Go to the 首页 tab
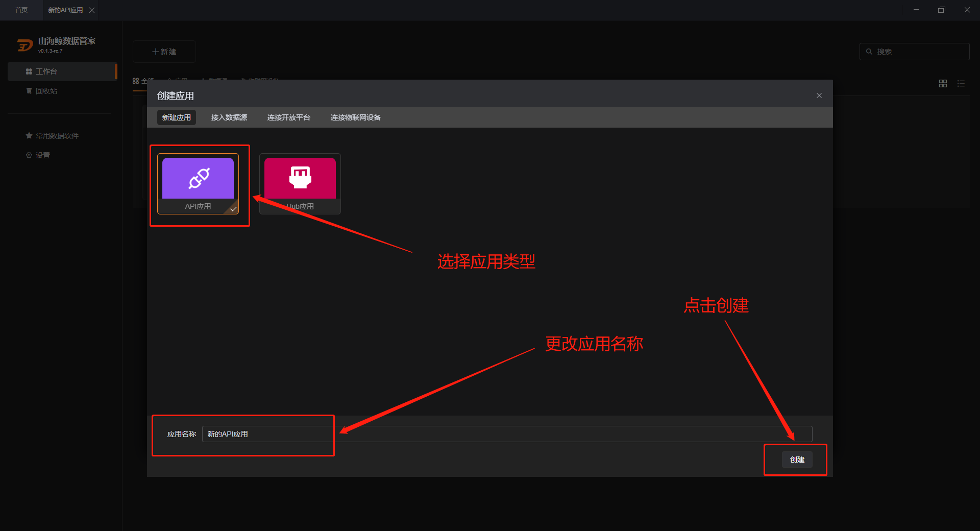The width and height of the screenshot is (980, 531). tap(21, 10)
